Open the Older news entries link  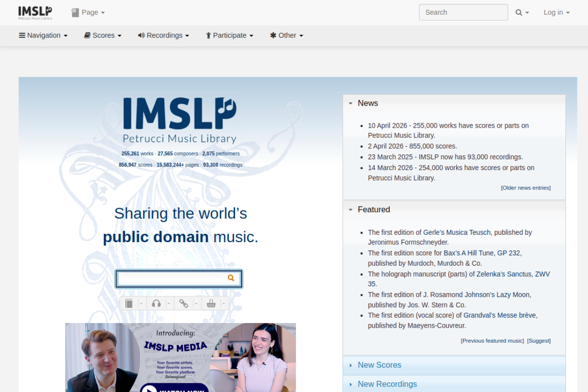pyautogui.click(x=526, y=188)
